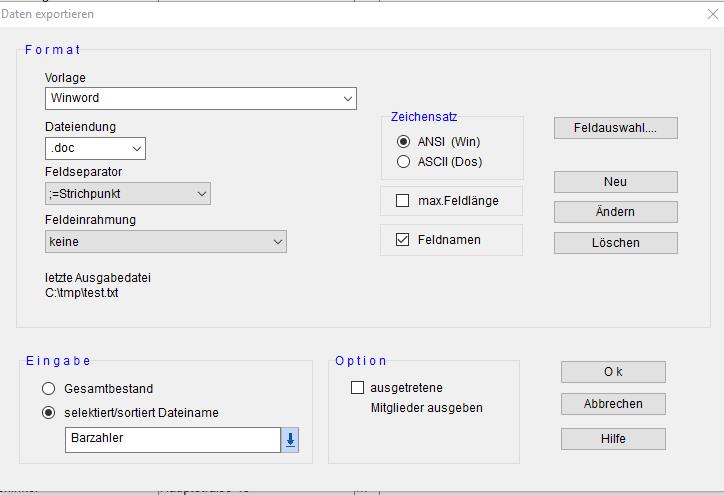Expand the Dateiendung .doc dropdown

coord(96,148)
